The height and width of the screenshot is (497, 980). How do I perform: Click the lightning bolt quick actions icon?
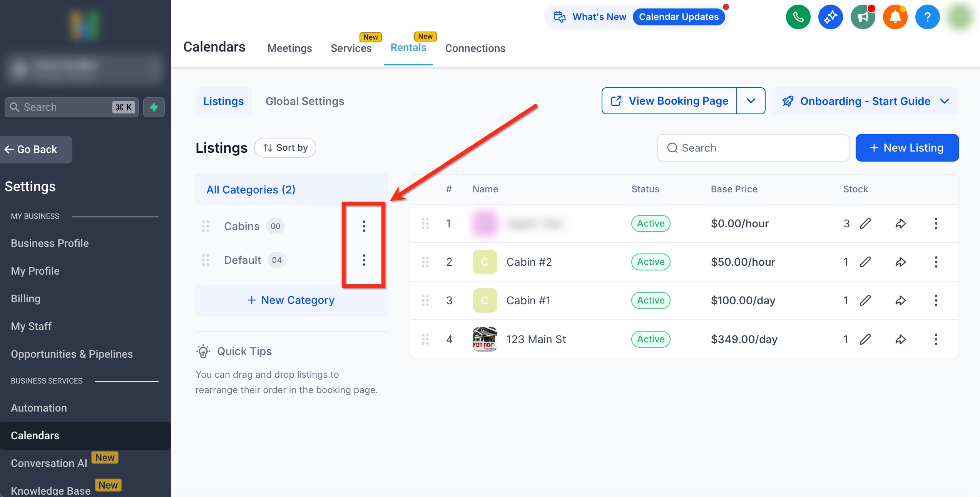(154, 107)
